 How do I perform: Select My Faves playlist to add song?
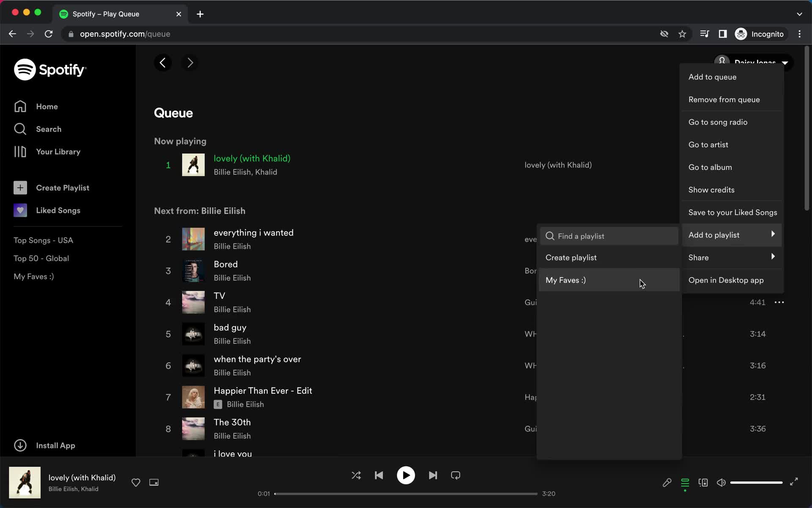[565, 280]
